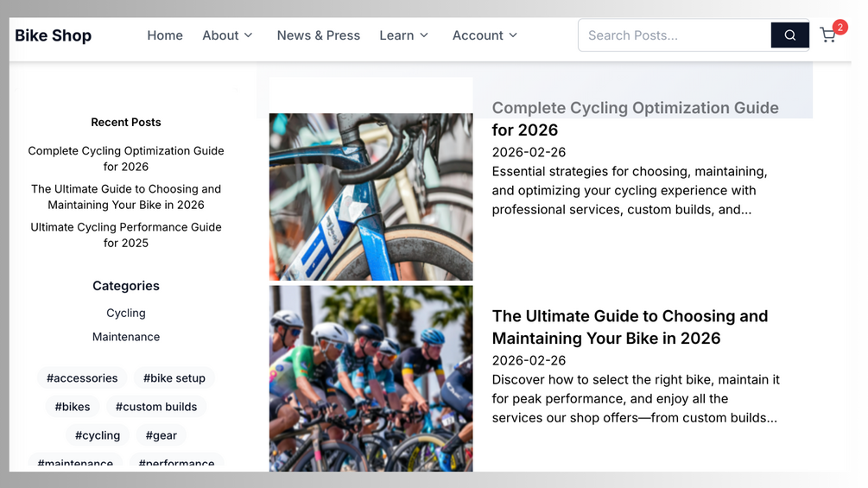Open the Account dropdown menu
Image resolution: width=868 pixels, height=488 pixels.
485,35
